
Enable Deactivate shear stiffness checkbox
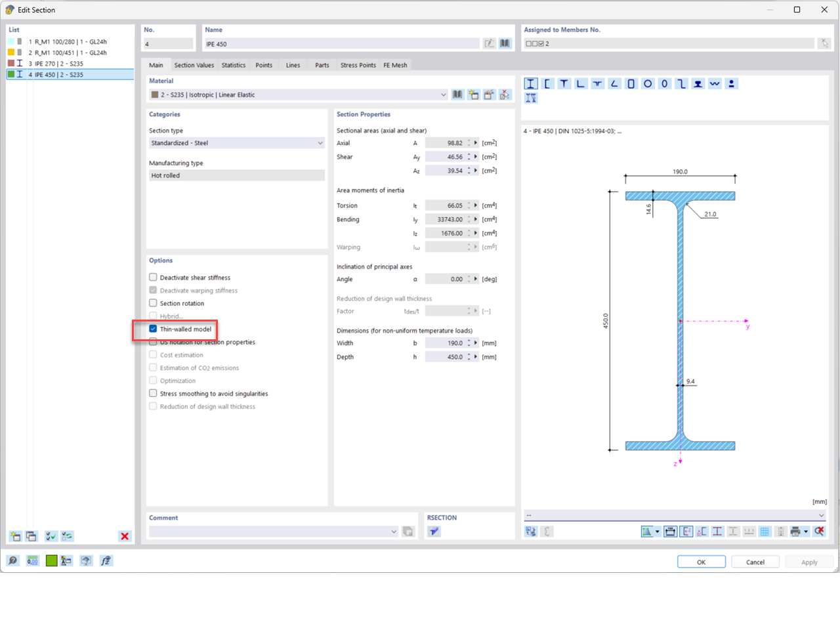(x=153, y=277)
